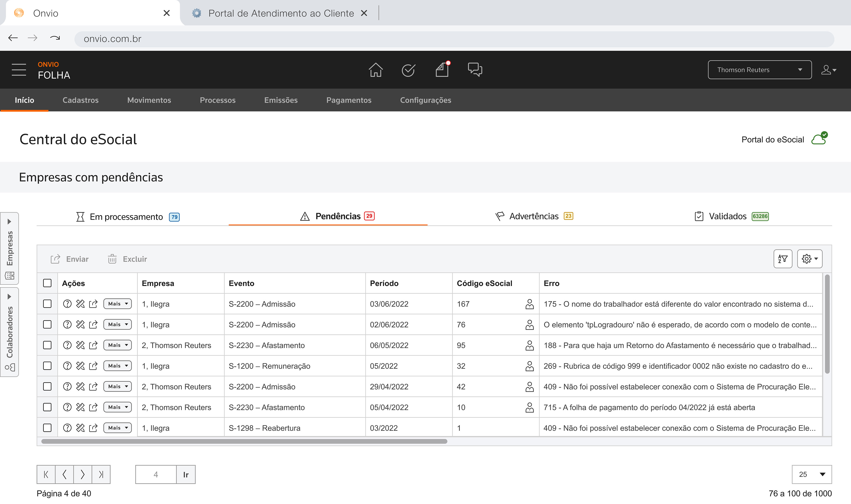Open the Cadastros menu
Viewport: 851px width, 504px height.
tap(80, 100)
